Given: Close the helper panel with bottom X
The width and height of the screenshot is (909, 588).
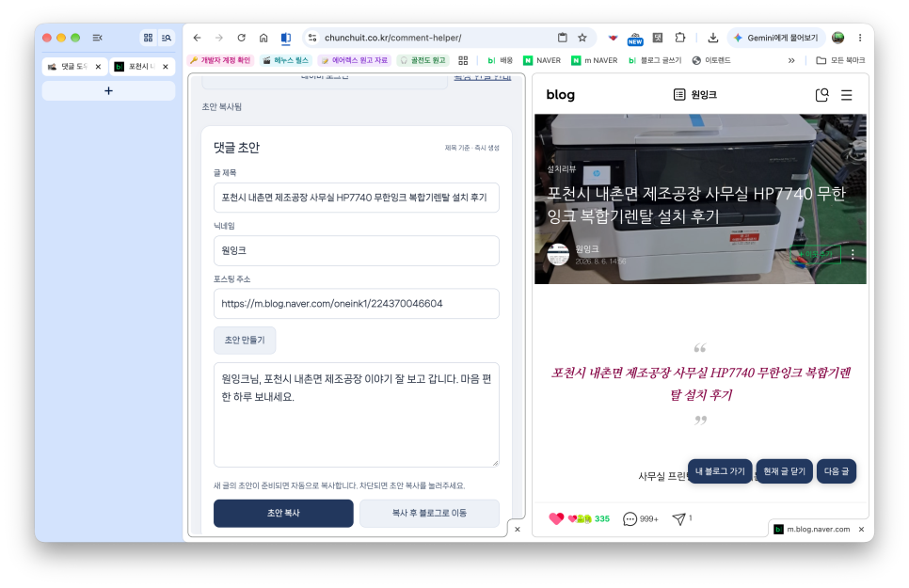Looking at the screenshot, I should [x=518, y=529].
